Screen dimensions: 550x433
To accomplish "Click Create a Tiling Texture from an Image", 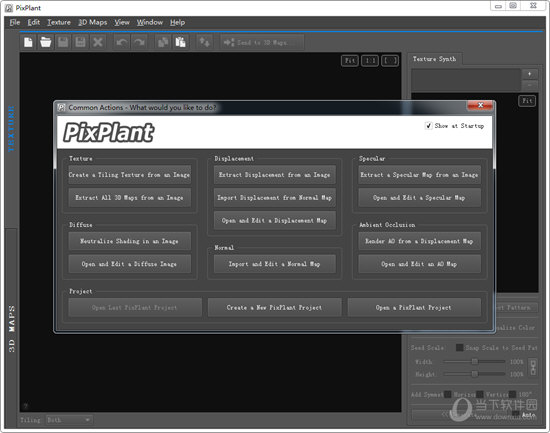I will pos(129,175).
